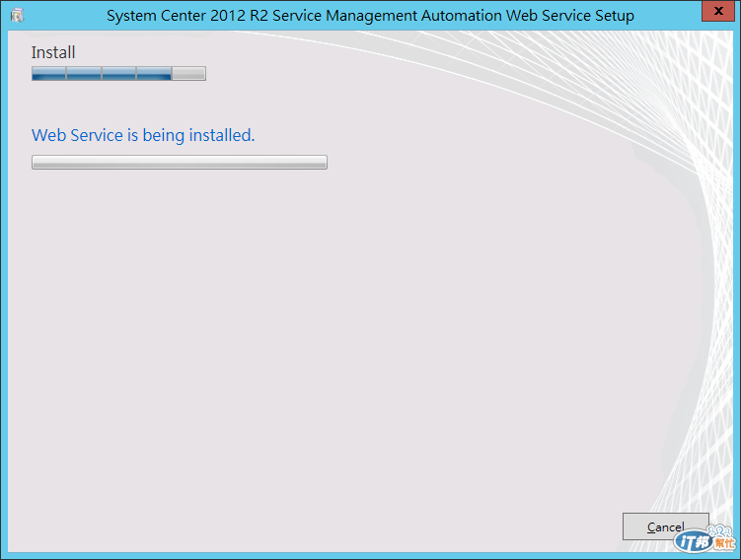Image resolution: width=741 pixels, height=560 pixels.
Task: Click the Install step progress bar
Action: click(118, 74)
